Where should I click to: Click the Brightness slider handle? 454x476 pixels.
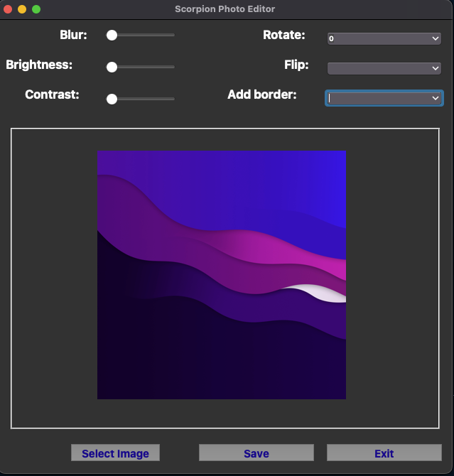point(112,67)
